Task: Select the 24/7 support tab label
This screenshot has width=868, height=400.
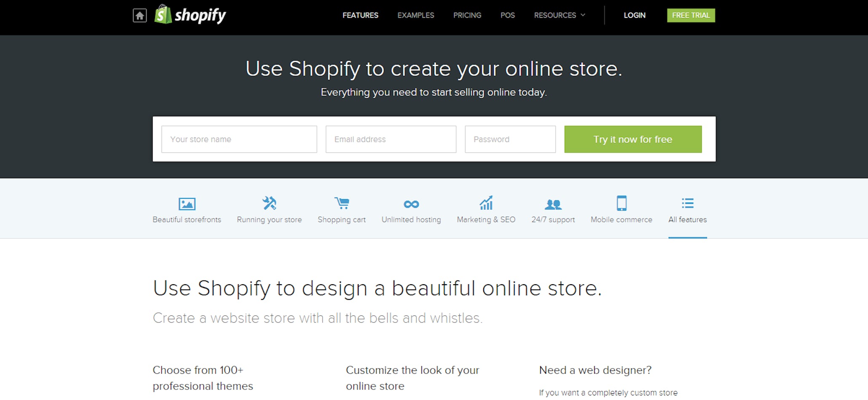Action: [553, 220]
